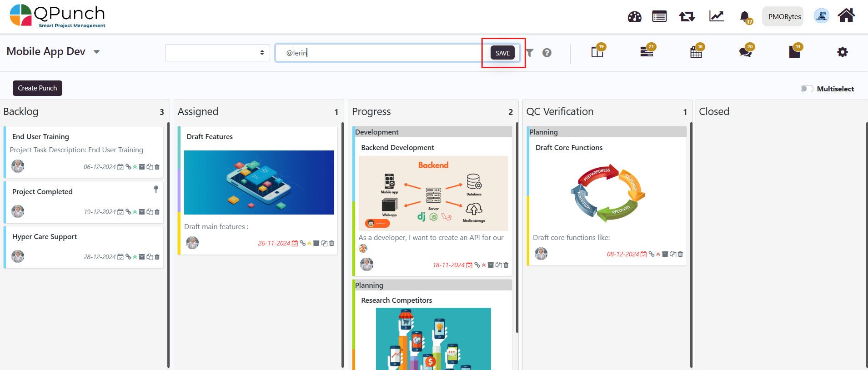868x370 pixels.
Task: Click the search field containing @lerin
Action: point(382,53)
